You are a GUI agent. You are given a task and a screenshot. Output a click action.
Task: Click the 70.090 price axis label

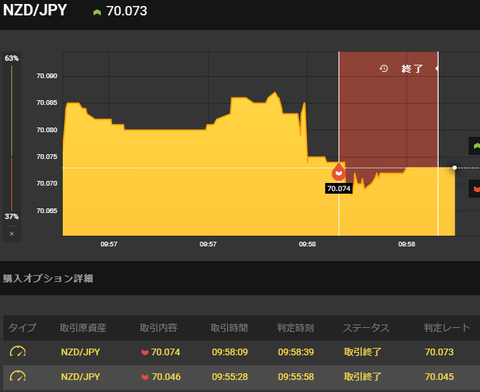[x=47, y=76]
